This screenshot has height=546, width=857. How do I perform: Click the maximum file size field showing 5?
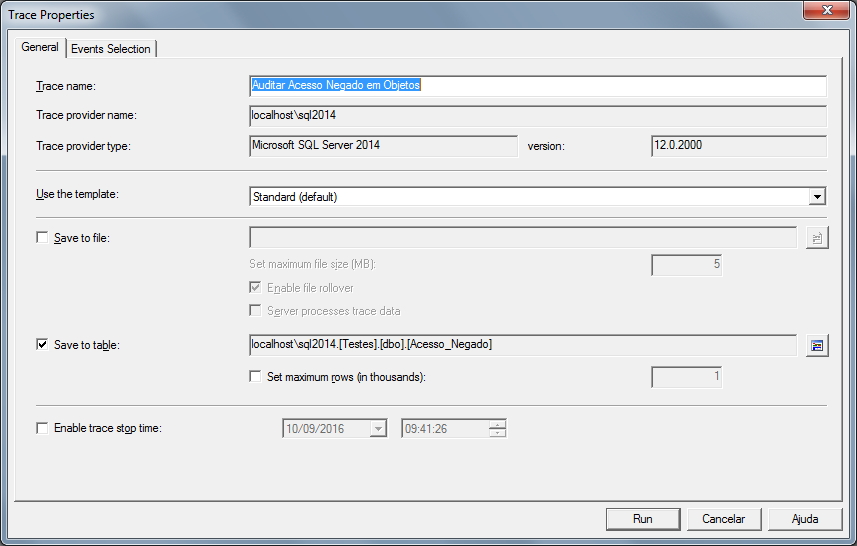(686, 265)
